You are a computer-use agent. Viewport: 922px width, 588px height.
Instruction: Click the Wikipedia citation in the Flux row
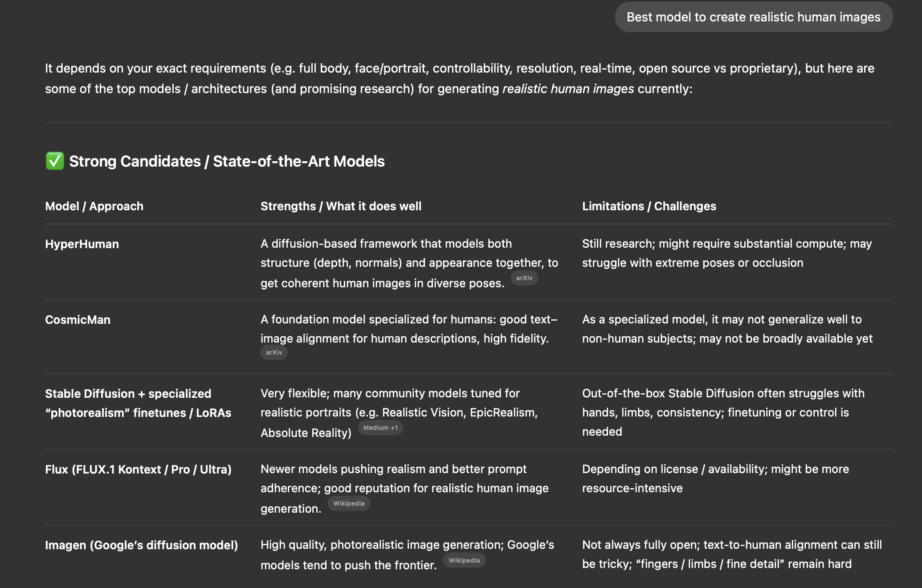(x=349, y=503)
